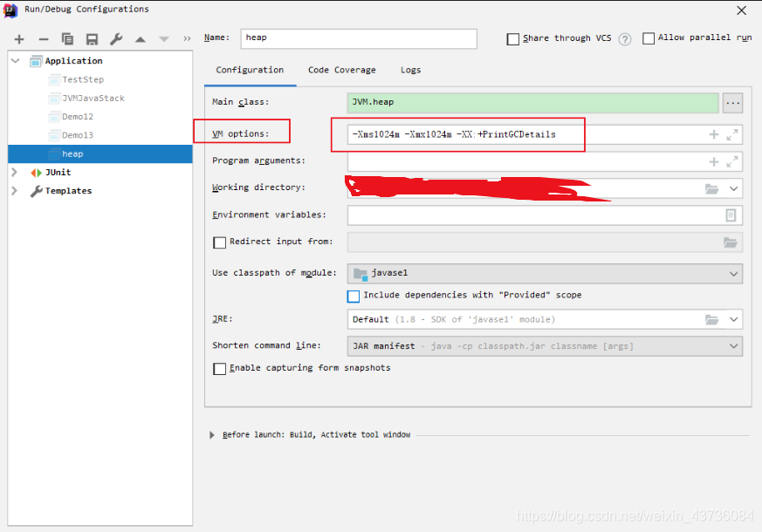
Task: Move configuration down with the arrow
Action: tap(164, 39)
